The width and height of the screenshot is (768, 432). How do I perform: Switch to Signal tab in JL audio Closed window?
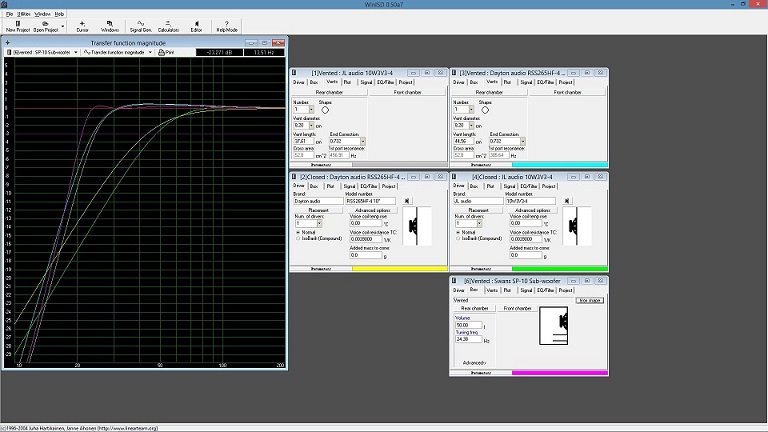509,186
